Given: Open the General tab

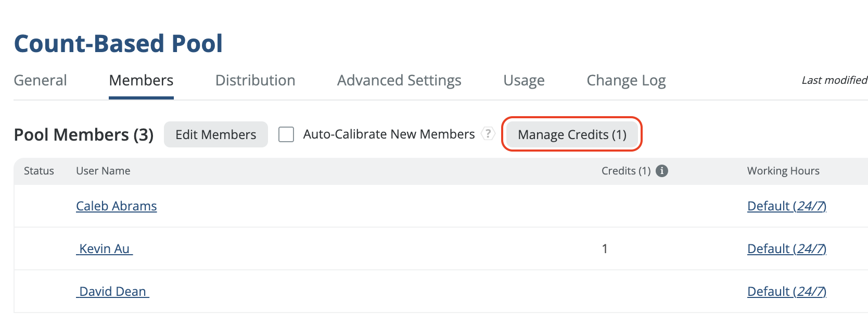Looking at the screenshot, I should 40,80.
